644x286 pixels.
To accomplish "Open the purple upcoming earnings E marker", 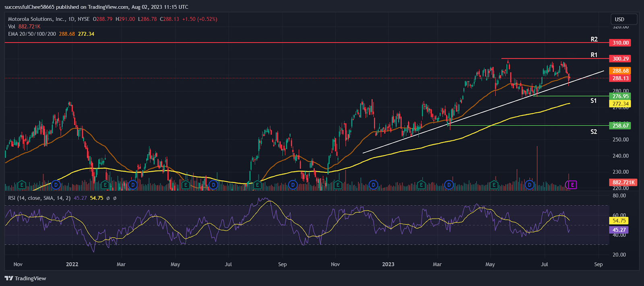I will 572,185.
